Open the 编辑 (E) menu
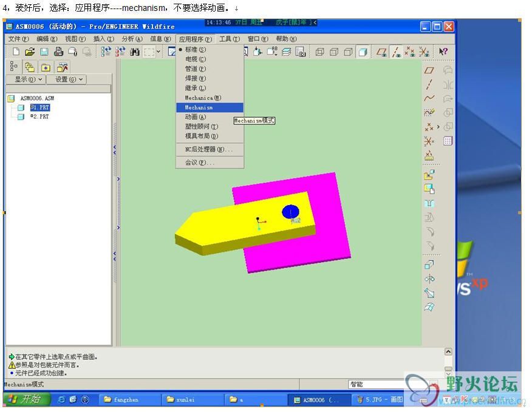This screenshot has height=412, width=532. pos(47,39)
